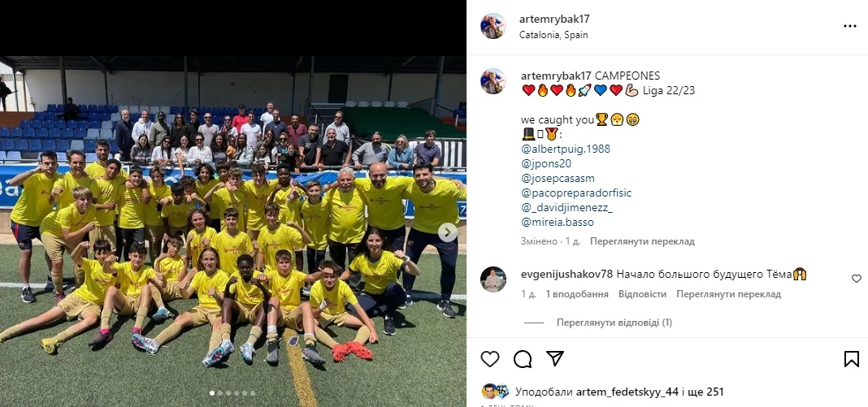Select the second carousel dot indicator

click(x=219, y=393)
